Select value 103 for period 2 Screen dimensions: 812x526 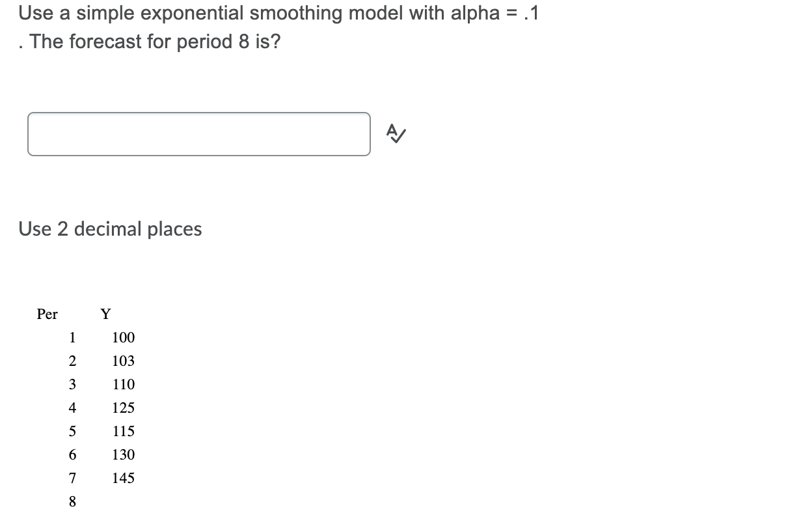tap(124, 361)
